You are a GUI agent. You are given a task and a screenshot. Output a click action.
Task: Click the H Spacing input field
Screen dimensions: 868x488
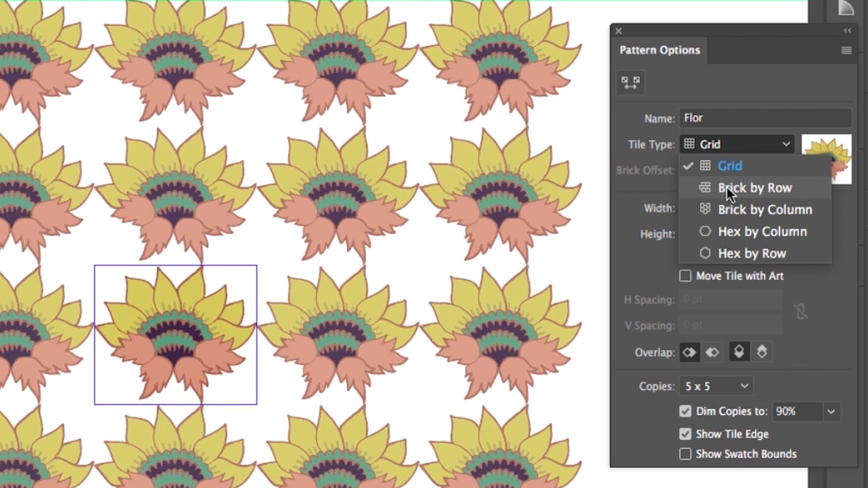(731, 300)
